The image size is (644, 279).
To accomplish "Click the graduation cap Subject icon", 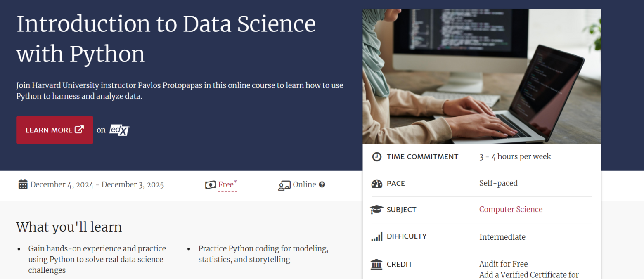I will (x=377, y=210).
